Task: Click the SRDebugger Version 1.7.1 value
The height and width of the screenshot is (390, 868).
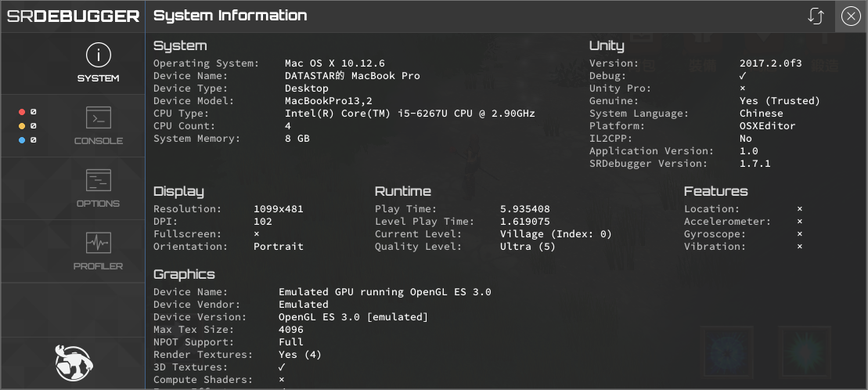Action: [x=755, y=164]
